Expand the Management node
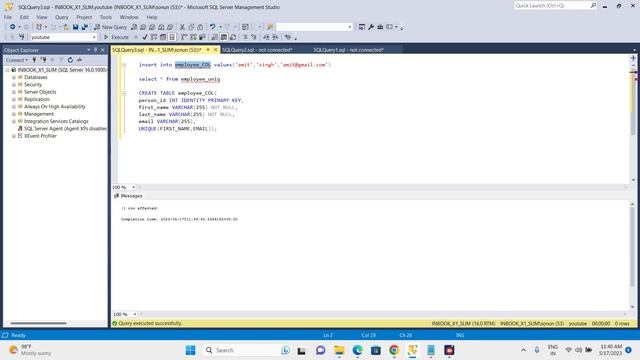640x360 pixels. (14, 114)
